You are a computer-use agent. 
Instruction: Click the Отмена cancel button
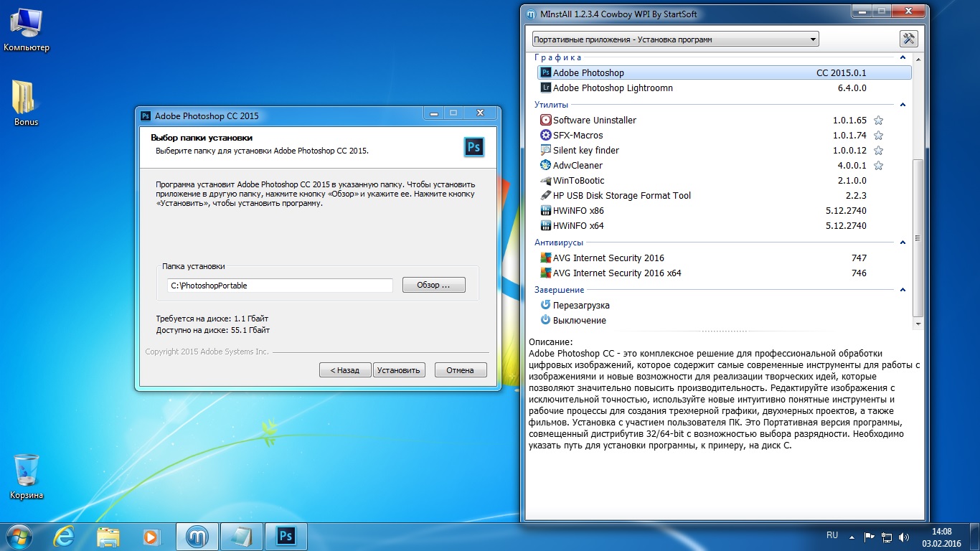click(460, 370)
